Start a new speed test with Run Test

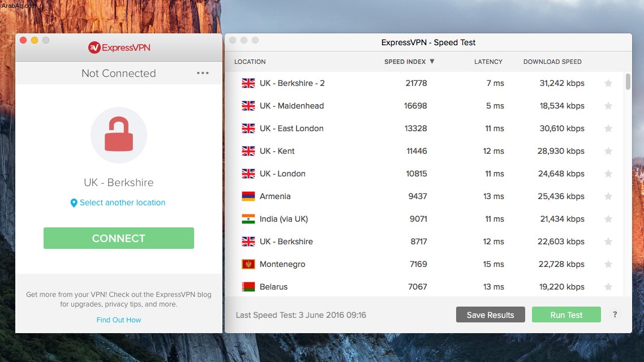pos(566,315)
